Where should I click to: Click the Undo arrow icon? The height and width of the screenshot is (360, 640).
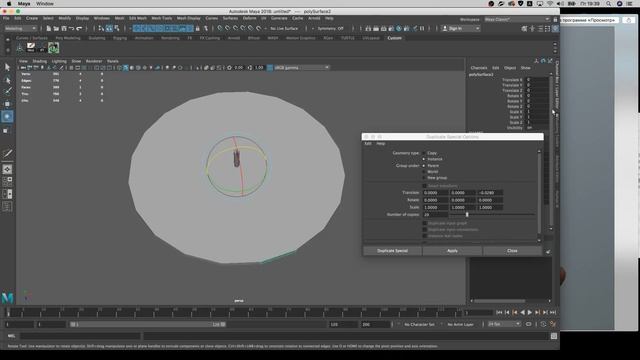coord(72,29)
